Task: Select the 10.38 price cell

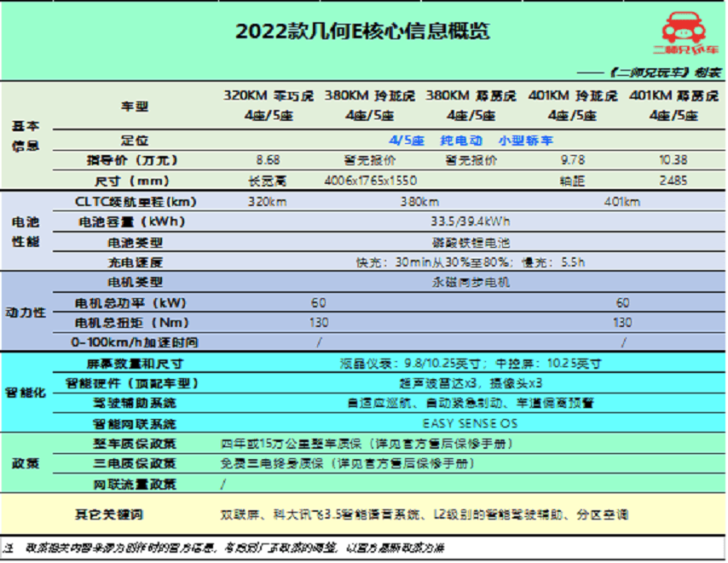Action: [673, 160]
